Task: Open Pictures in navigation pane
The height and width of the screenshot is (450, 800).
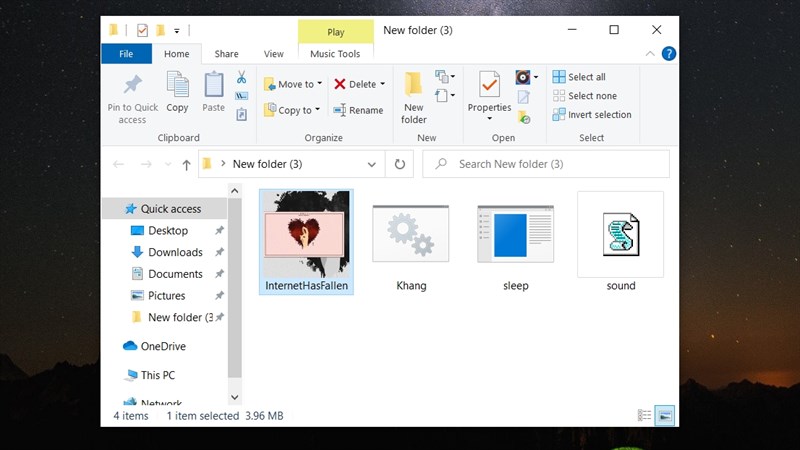Action: coord(166,295)
